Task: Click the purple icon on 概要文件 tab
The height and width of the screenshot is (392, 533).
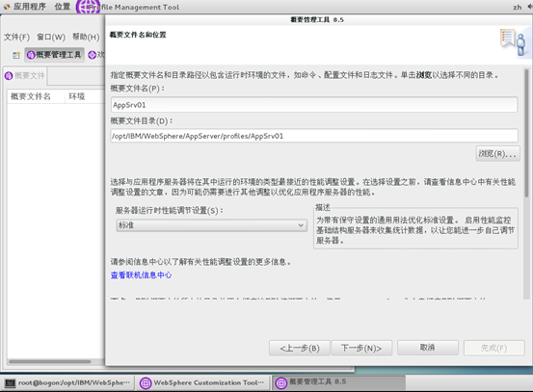Action: (x=9, y=76)
